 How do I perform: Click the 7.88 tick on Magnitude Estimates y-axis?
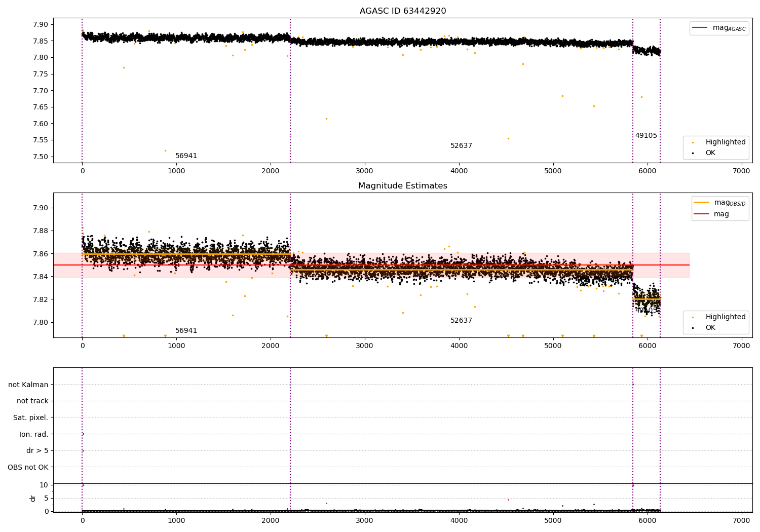click(x=41, y=231)
